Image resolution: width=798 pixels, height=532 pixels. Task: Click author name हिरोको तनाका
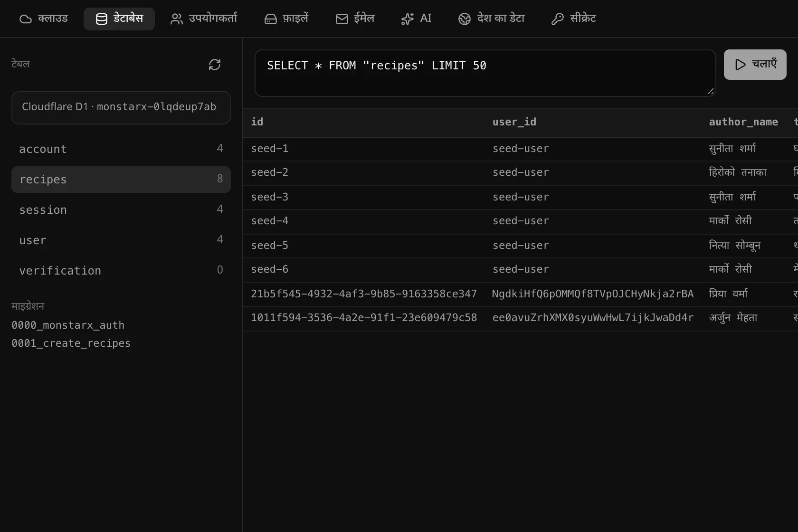pyautogui.click(x=738, y=172)
